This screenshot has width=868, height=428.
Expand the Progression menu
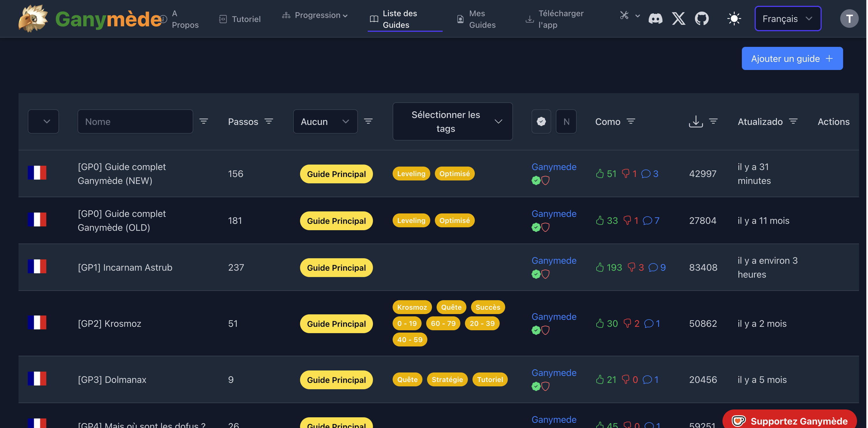point(315,15)
